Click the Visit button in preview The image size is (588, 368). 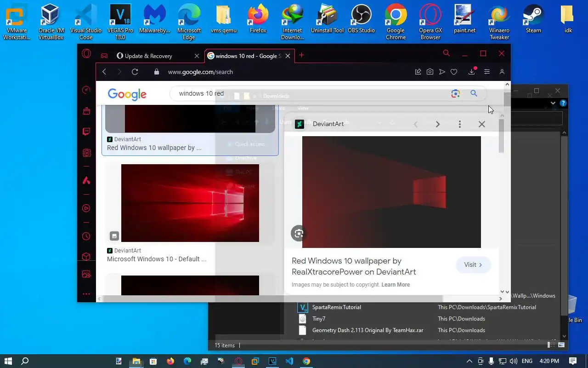click(474, 264)
